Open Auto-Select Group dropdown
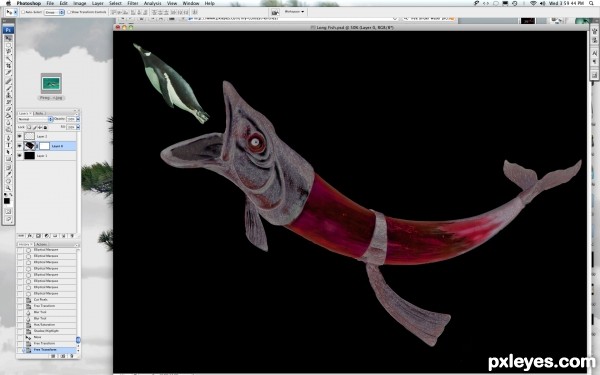Viewport: 600px width, 375px height. click(54, 12)
